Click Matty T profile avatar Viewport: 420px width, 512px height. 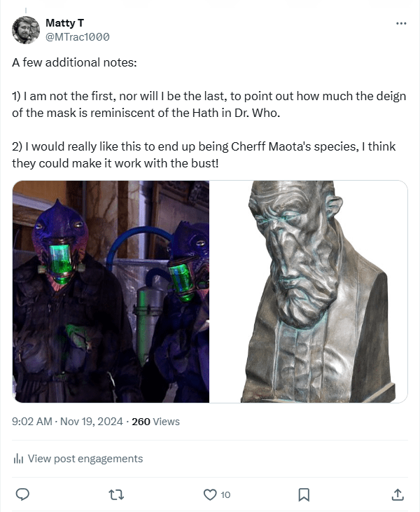click(26, 29)
